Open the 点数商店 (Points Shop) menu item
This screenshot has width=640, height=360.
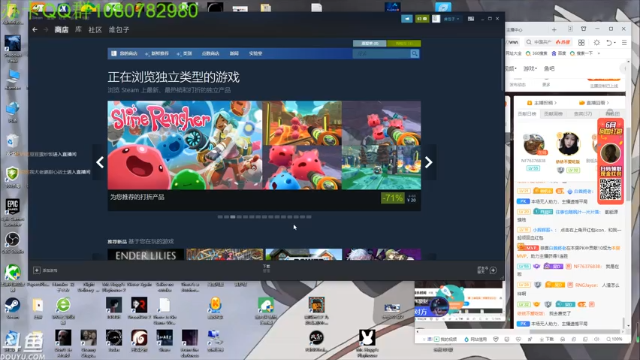tap(211, 53)
